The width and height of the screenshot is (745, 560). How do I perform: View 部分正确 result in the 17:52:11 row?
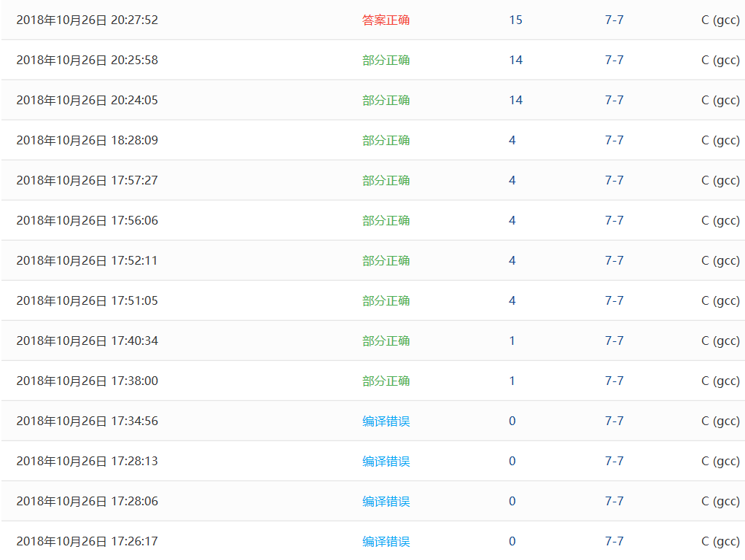(x=386, y=260)
